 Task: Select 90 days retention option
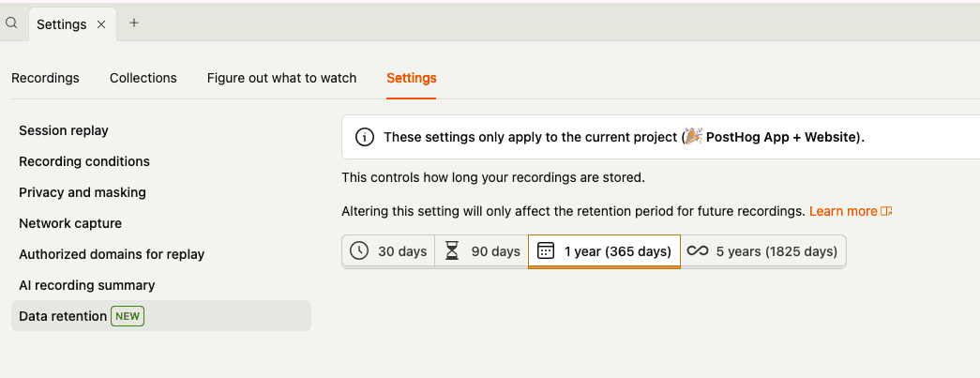pos(482,251)
